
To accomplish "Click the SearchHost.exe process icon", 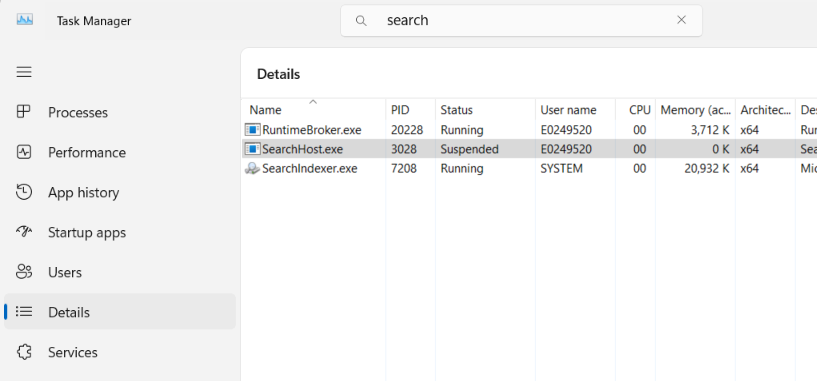I will click(x=253, y=149).
